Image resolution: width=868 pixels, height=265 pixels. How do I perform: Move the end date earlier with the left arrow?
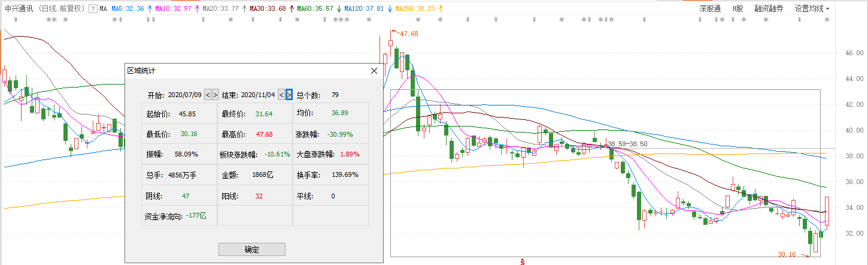click(x=281, y=95)
